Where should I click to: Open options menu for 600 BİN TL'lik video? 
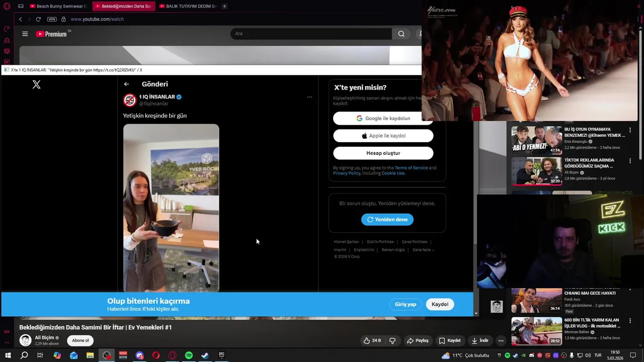(x=630, y=321)
